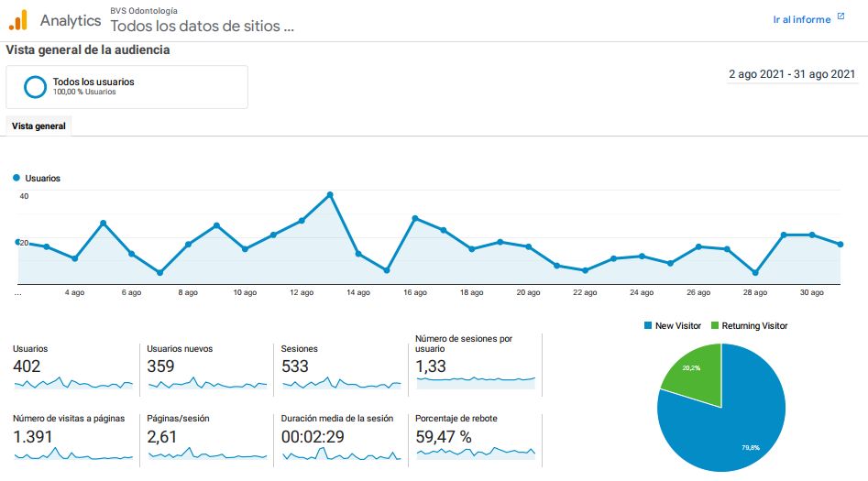Open the external link icon beside Ir al informe

841,16
